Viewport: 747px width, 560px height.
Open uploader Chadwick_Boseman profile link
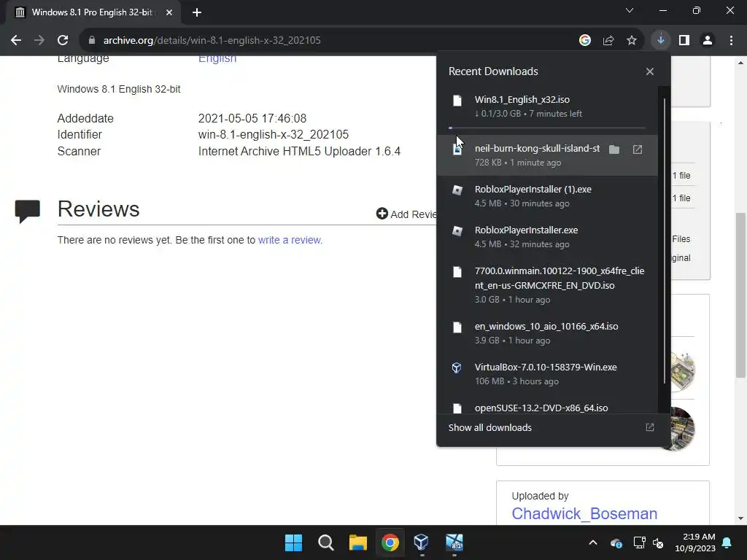pos(584,514)
